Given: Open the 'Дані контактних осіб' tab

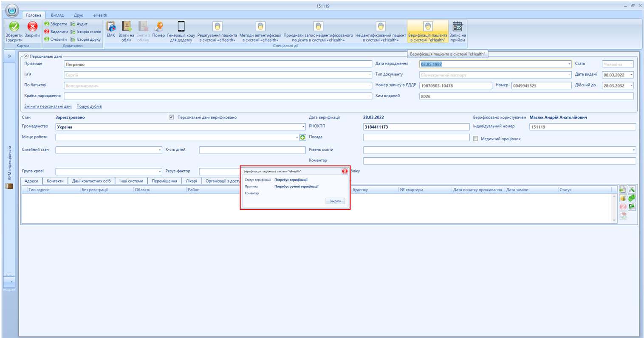Looking at the screenshot, I should pyautogui.click(x=91, y=181).
